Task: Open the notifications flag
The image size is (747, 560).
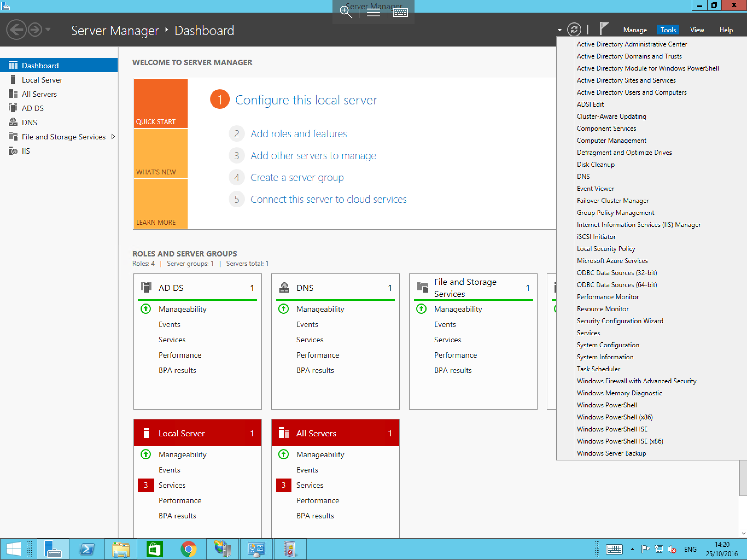Action: pyautogui.click(x=603, y=28)
